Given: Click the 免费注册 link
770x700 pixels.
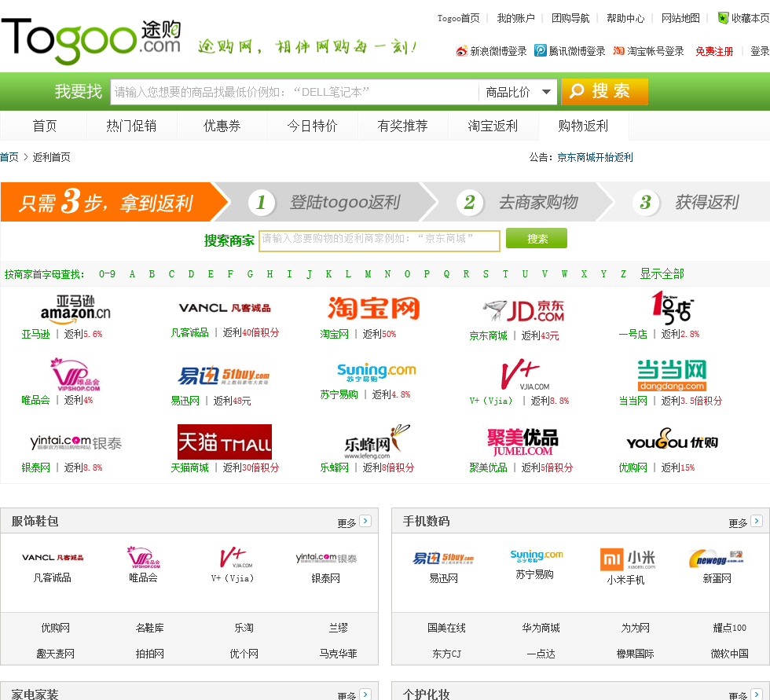Looking at the screenshot, I should (x=714, y=51).
